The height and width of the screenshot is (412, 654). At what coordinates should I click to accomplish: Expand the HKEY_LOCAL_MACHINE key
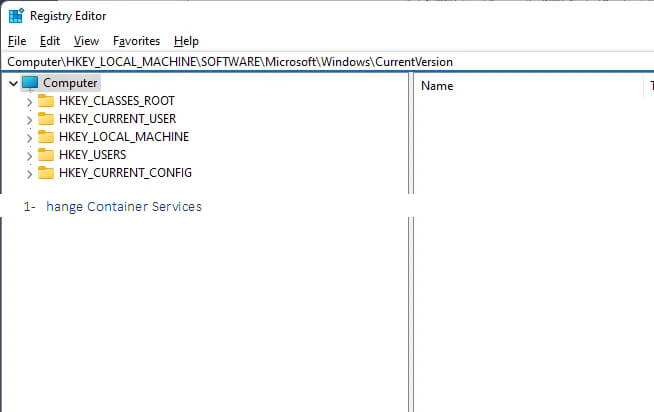29,138
